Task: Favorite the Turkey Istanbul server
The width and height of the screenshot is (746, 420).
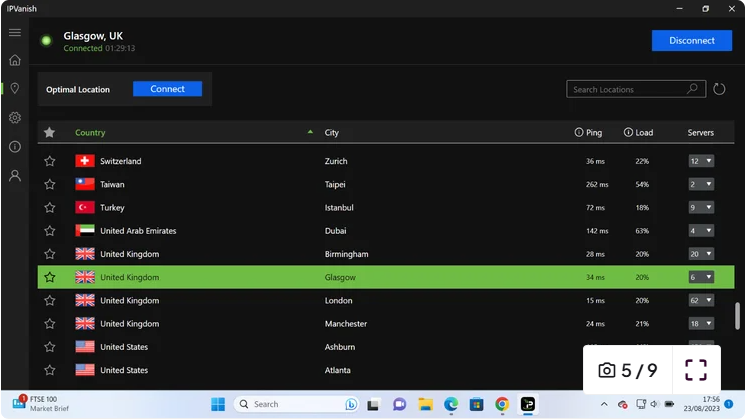Action: point(49,207)
